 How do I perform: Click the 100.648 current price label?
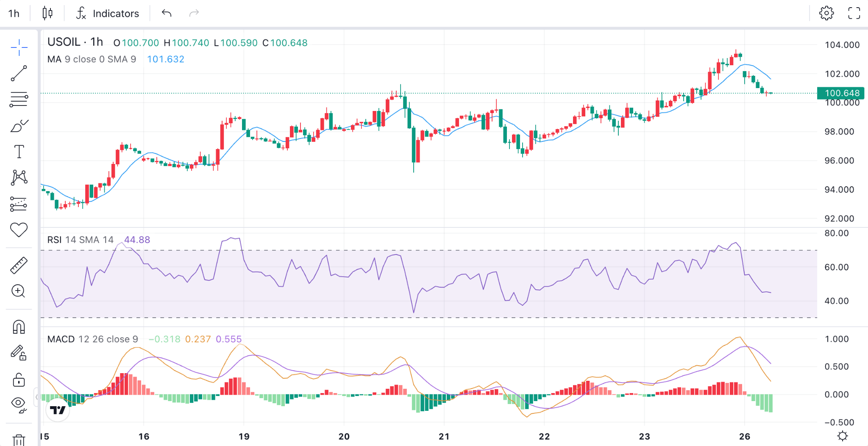click(842, 93)
